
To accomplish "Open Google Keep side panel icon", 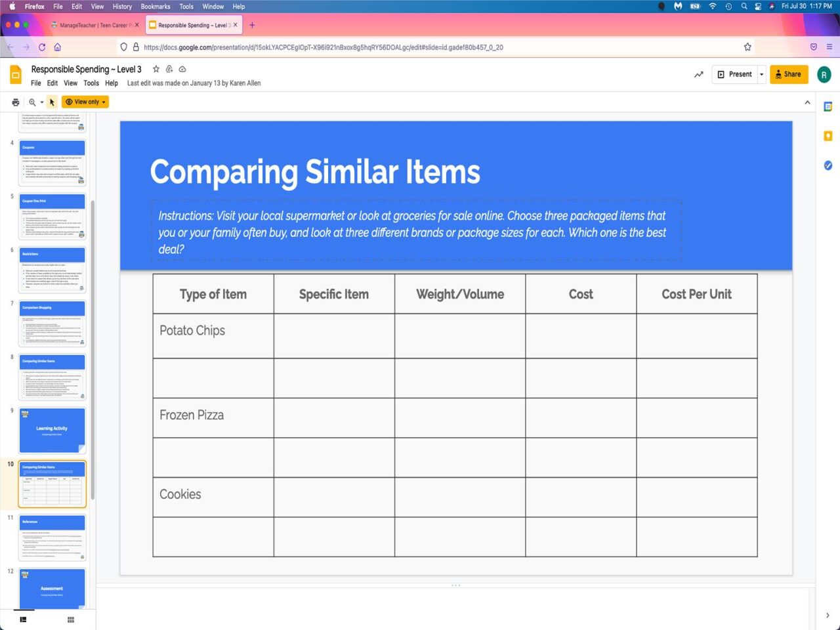I will point(828,136).
